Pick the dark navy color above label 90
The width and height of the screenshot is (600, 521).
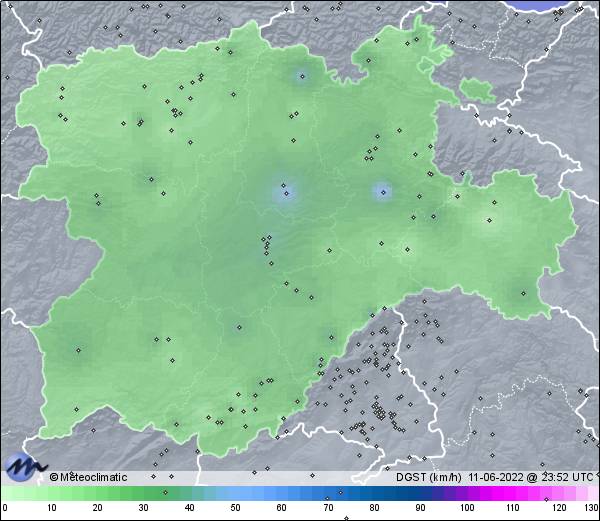(421, 493)
